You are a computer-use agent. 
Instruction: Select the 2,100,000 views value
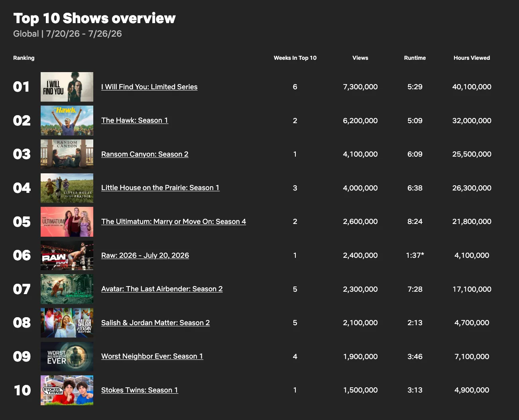tap(360, 323)
